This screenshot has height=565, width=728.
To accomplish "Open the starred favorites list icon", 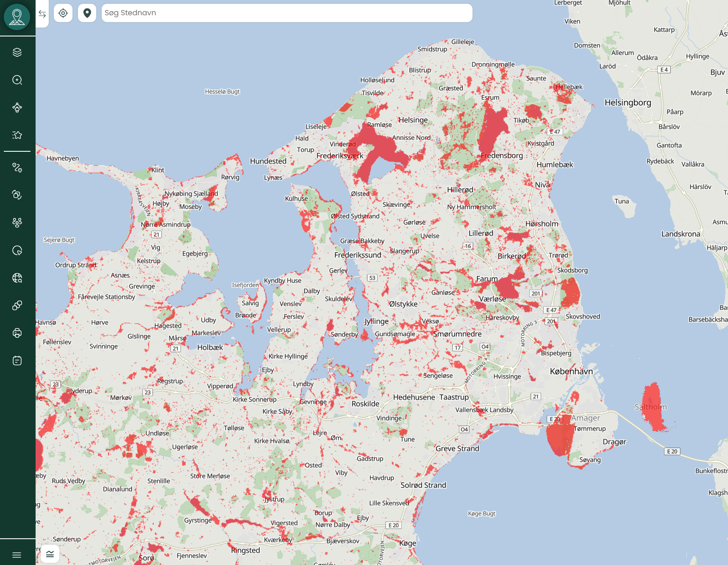I will tap(17, 135).
